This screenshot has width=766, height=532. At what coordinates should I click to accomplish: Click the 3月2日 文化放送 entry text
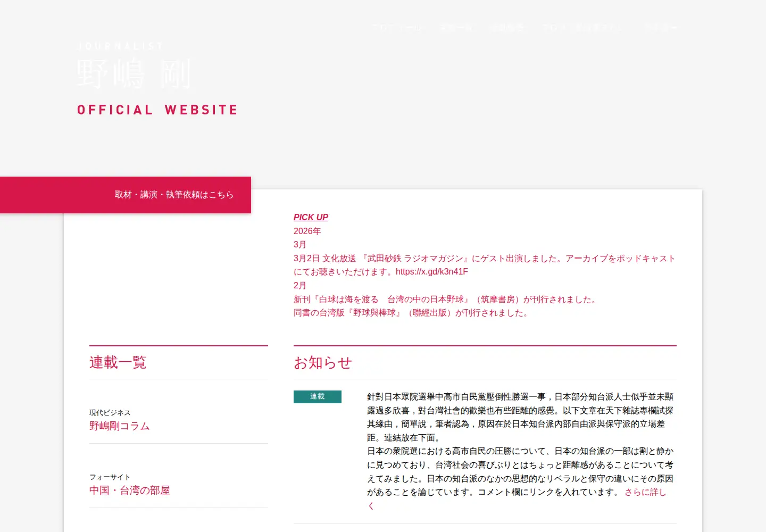click(x=484, y=265)
